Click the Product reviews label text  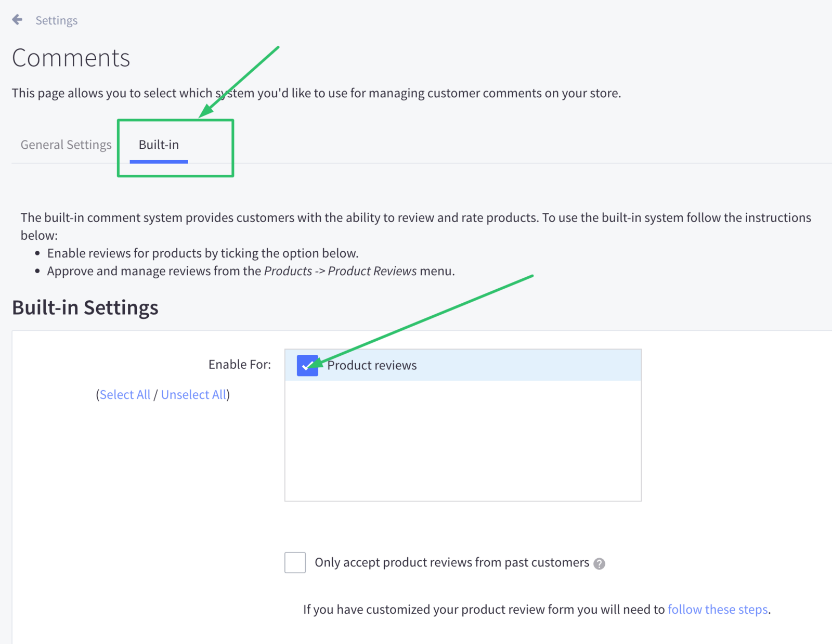coord(371,365)
